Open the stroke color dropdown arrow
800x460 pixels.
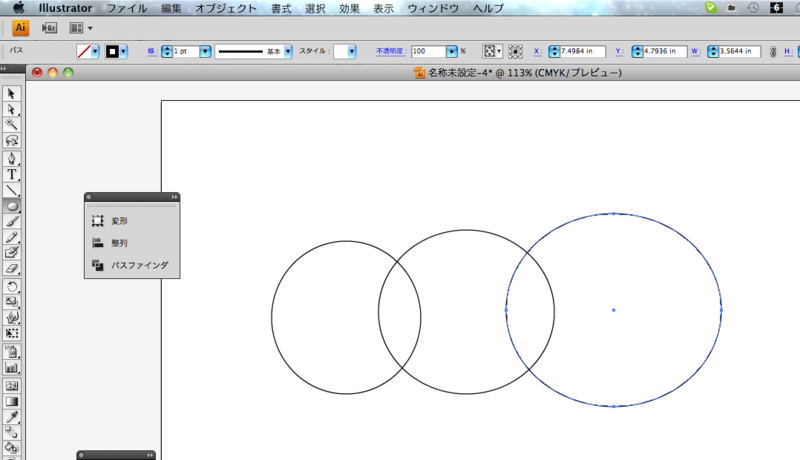123,51
